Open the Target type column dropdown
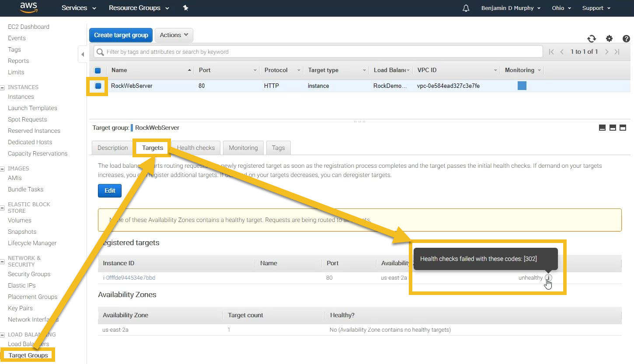Image resolution: width=634 pixels, height=364 pixels. tap(365, 70)
